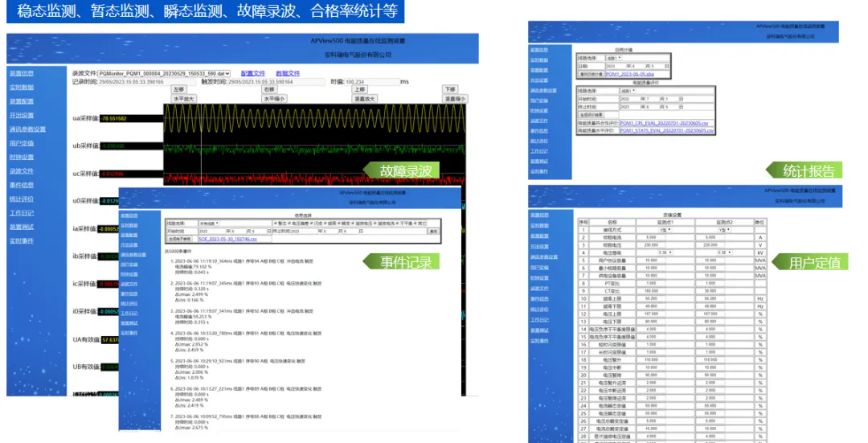Click the red uc waveform trace
Image resolution: width=868 pixels, height=443 pixels.
tap(314, 178)
